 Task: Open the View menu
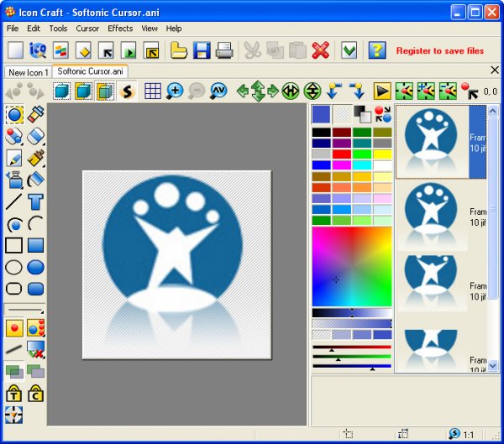pyautogui.click(x=150, y=29)
